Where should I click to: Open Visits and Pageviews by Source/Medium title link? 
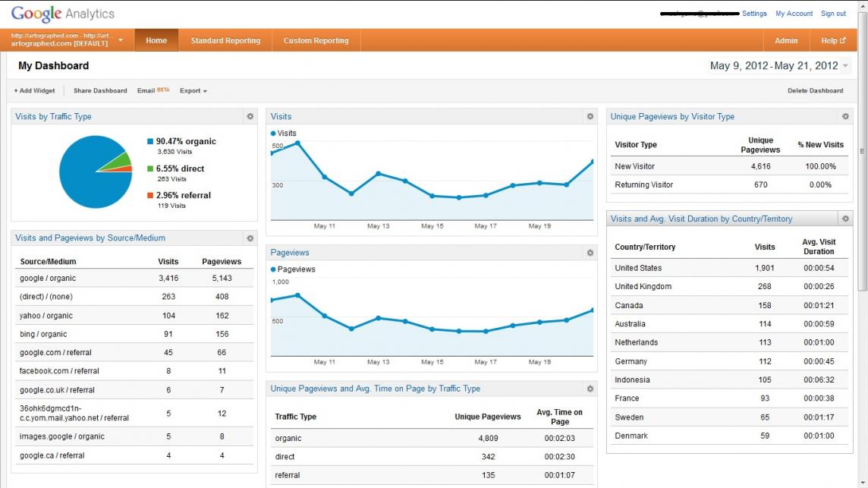90,238
